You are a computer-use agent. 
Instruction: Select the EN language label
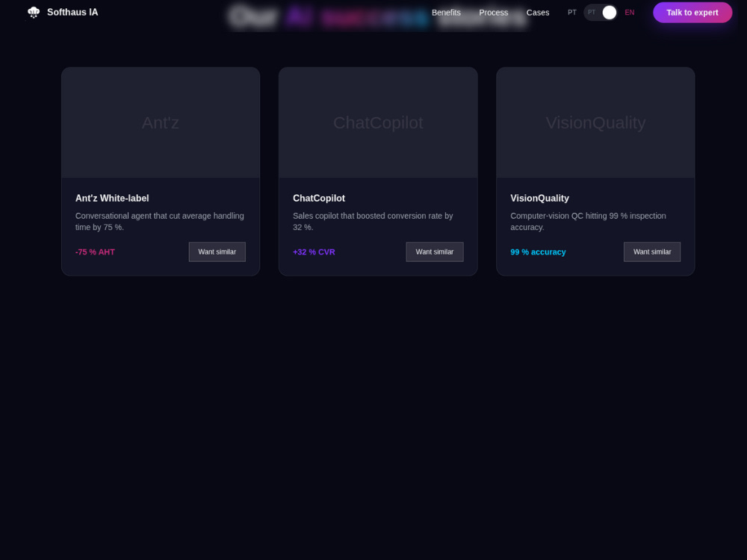click(x=629, y=13)
